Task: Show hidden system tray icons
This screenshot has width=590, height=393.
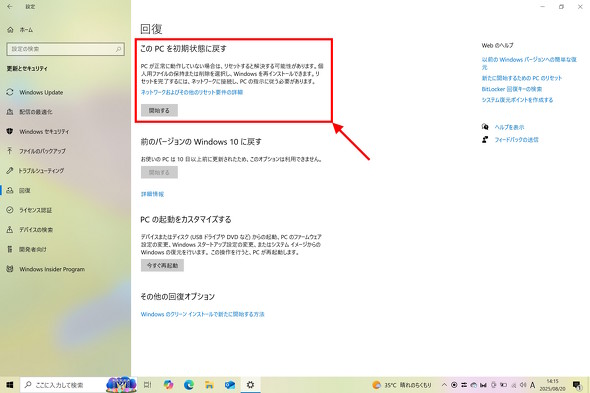Action: pyautogui.click(x=444, y=385)
